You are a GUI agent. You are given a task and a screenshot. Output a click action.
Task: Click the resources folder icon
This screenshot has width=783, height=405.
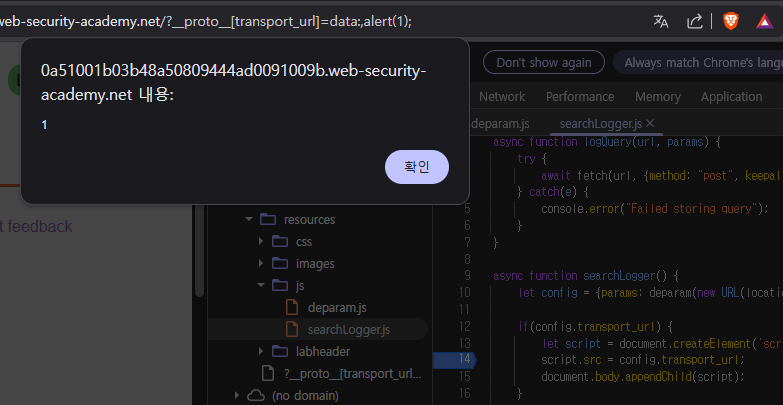[267, 219]
